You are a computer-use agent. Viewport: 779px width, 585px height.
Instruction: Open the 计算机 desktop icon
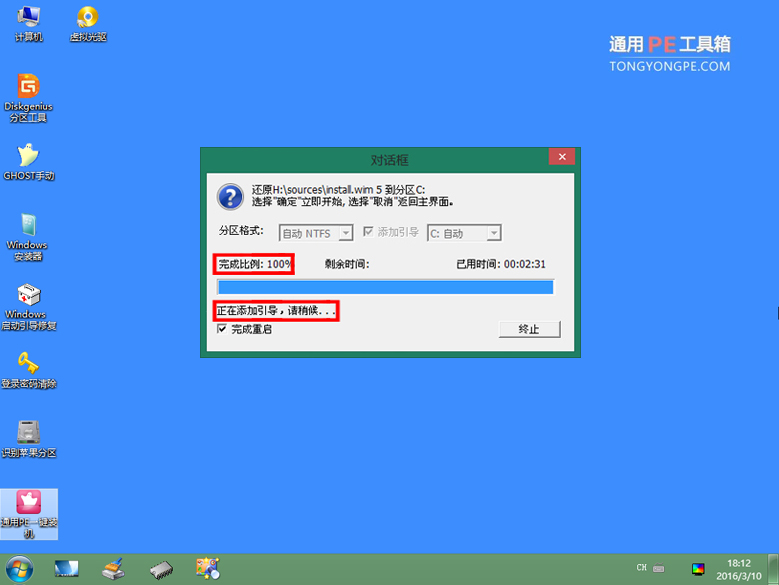pos(28,24)
